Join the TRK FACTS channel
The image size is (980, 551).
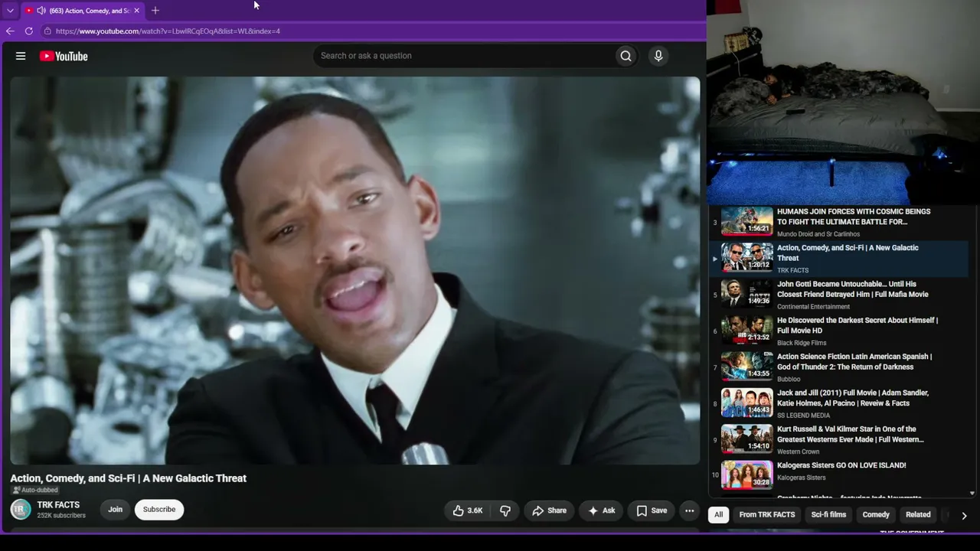115,510
